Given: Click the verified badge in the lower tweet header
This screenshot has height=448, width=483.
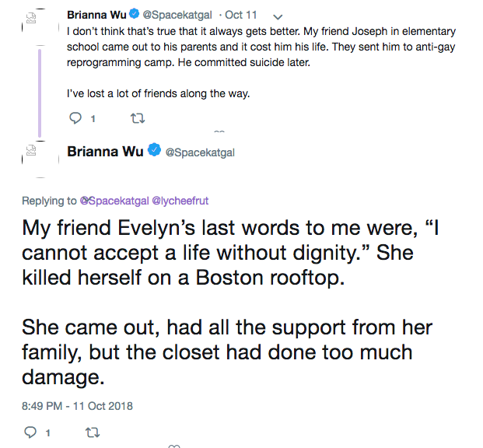Looking at the screenshot, I should coord(154,150).
